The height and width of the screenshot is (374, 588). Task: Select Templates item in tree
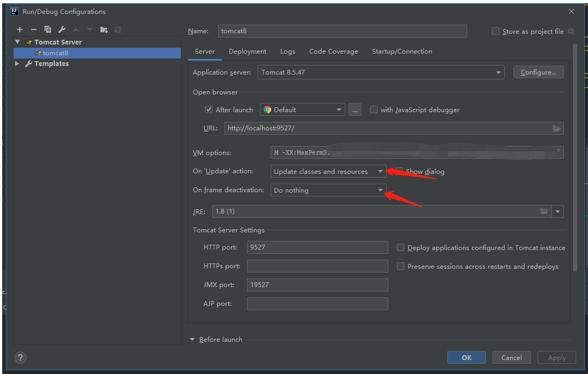click(x=52, y=64)
